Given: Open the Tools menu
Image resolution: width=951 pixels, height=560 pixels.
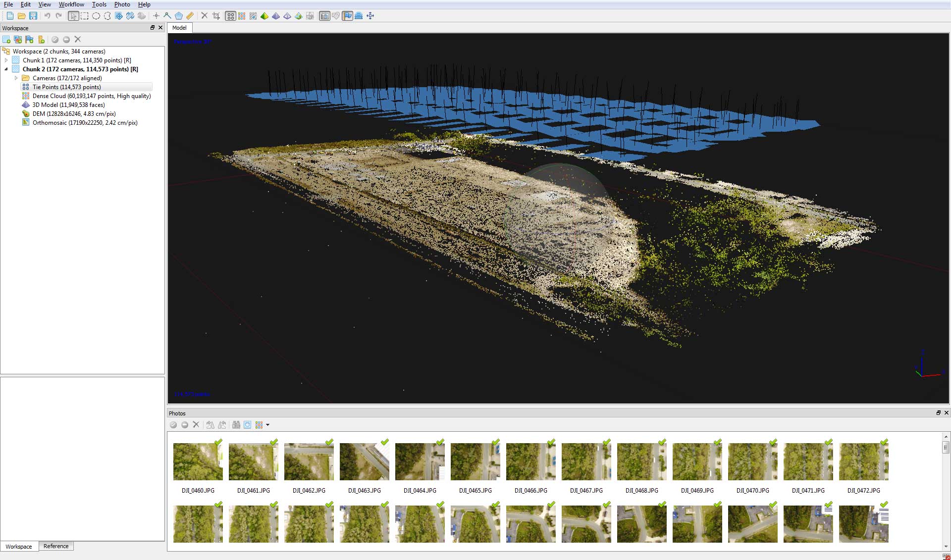Looking at the screenshot, I should click(x=99, y=4).
